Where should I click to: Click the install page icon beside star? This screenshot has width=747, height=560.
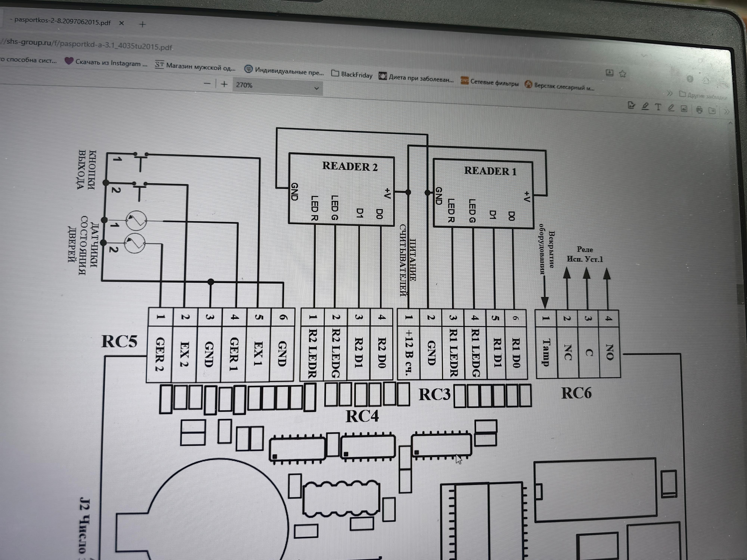point(609,73)
